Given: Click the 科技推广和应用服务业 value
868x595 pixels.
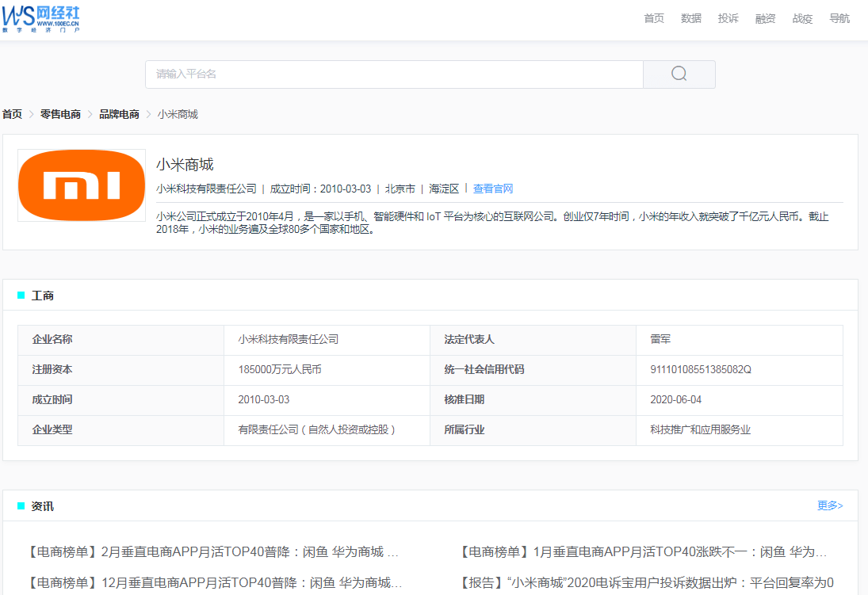Looking at the screenshot, I should pos(700,429).
